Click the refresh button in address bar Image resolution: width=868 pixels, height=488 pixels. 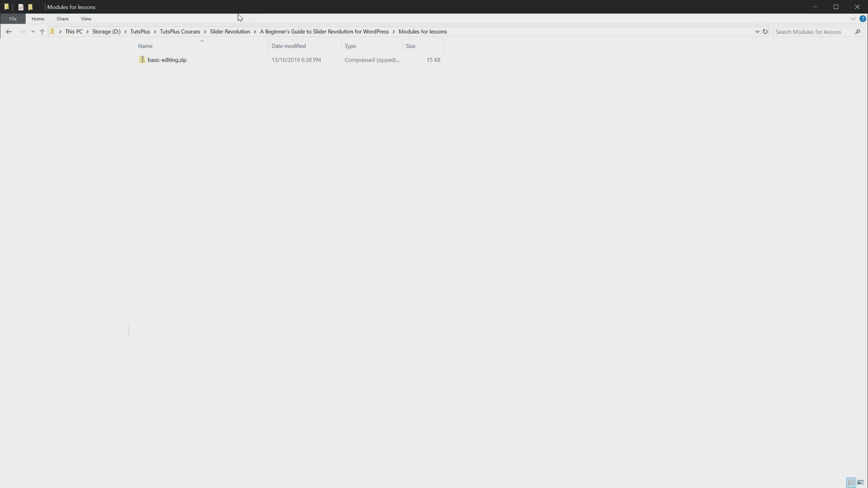(x=765, y=32)
